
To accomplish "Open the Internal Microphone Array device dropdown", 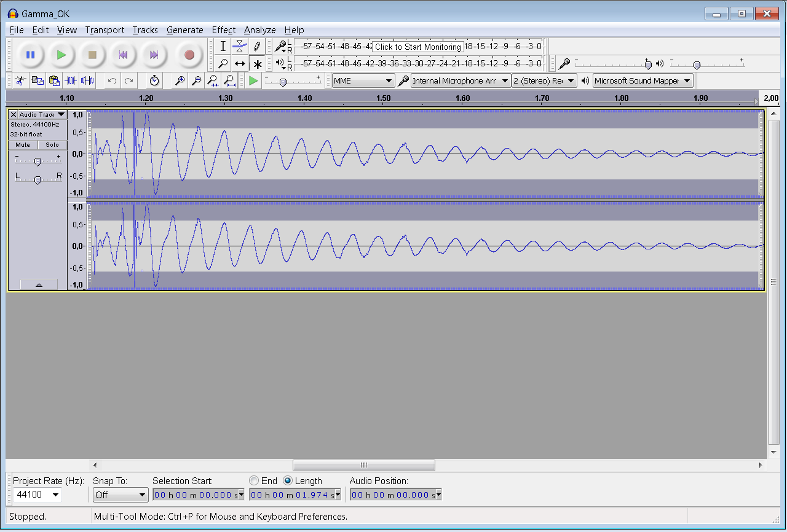I will click(461, 80).
